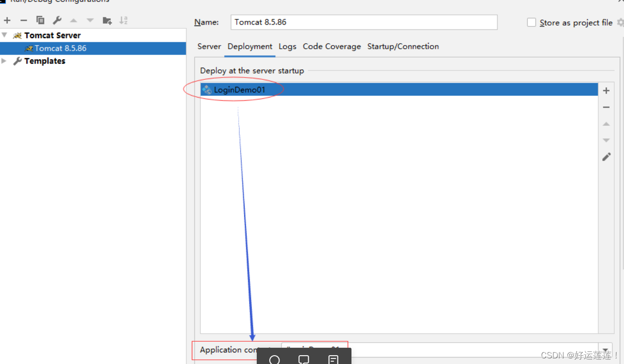Move deployment artifact down
The height and width of the screenshot is (364, 624).
(x=606, y=140)
